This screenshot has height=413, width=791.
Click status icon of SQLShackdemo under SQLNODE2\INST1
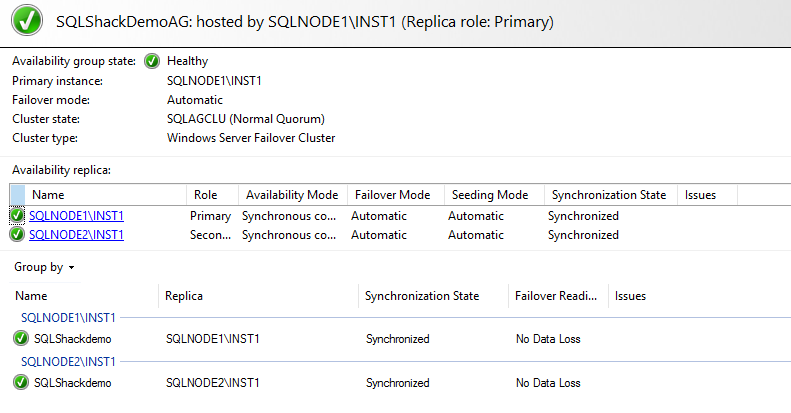21,382
